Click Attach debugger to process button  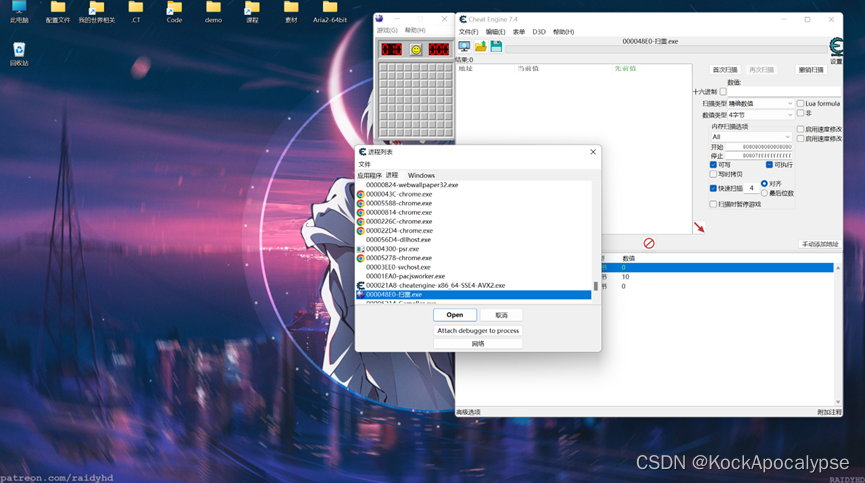point(478,331)
